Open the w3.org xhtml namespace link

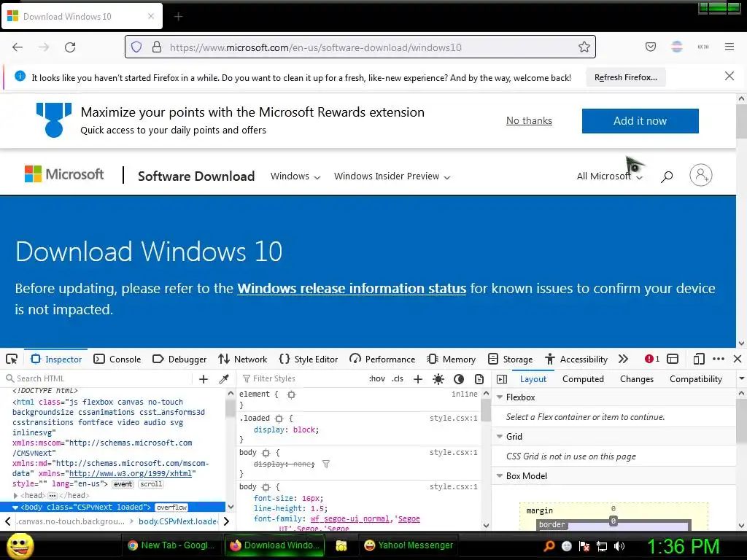(131, 474)
